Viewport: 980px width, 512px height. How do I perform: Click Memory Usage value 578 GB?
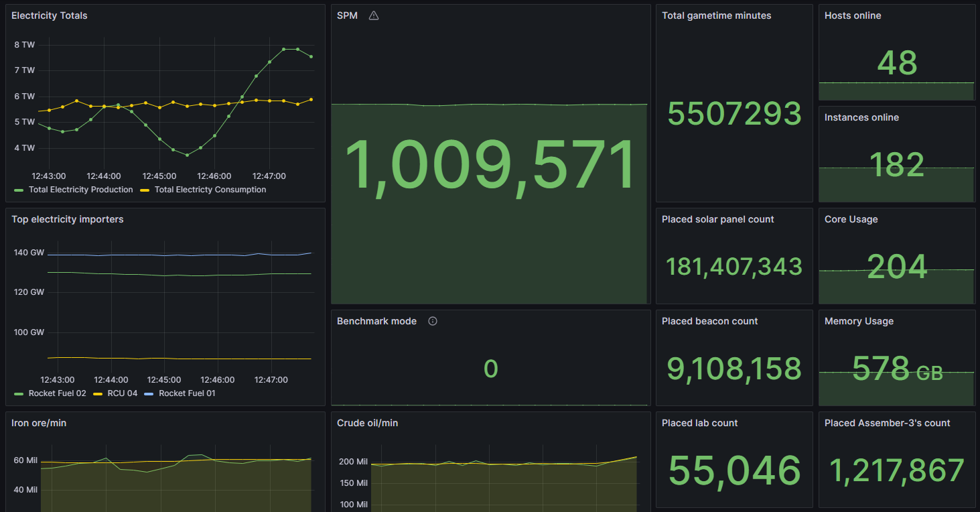tap(897, 369)
